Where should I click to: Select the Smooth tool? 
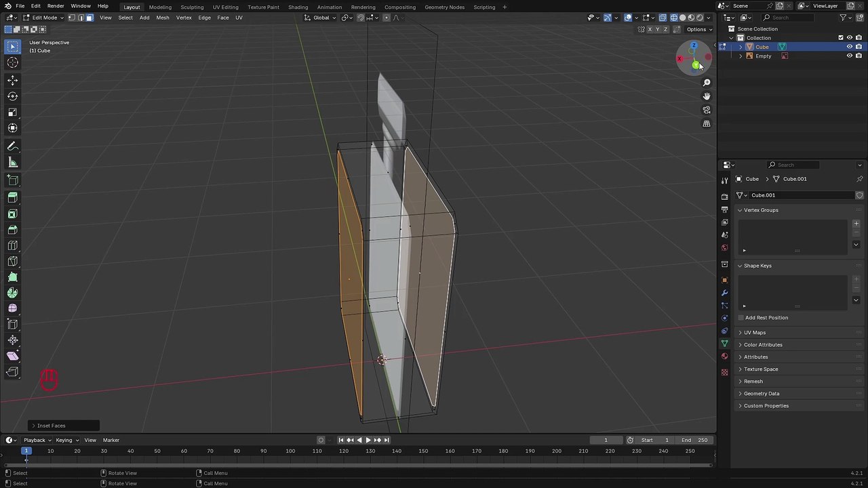pos(12,308)
